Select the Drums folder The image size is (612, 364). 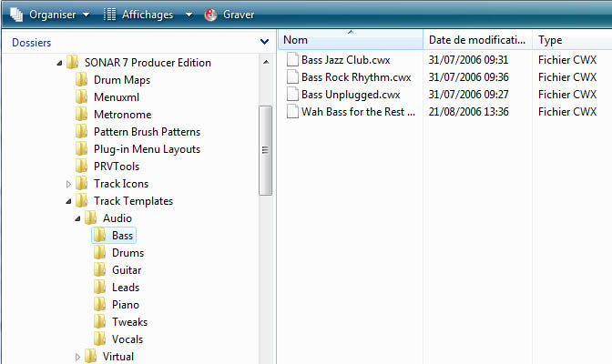[x=127, y=253]
